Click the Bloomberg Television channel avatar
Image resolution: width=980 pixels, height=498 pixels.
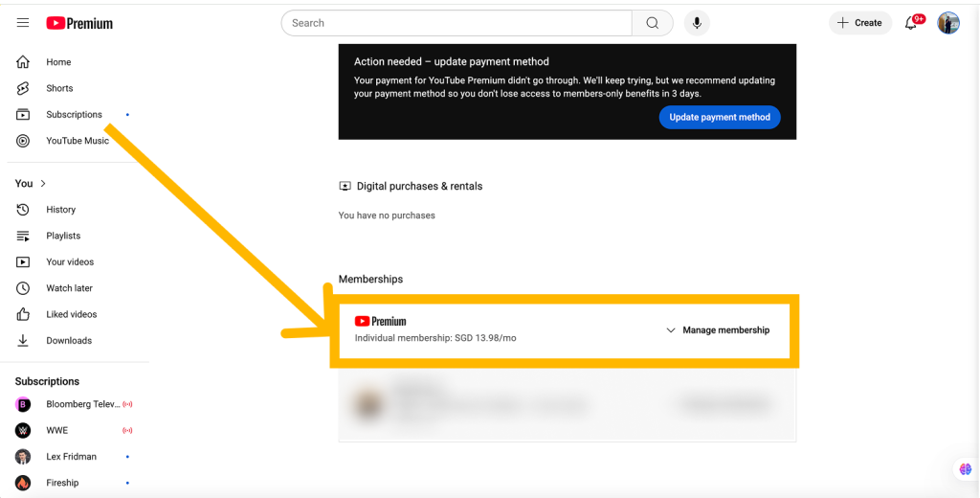[23, 405]
